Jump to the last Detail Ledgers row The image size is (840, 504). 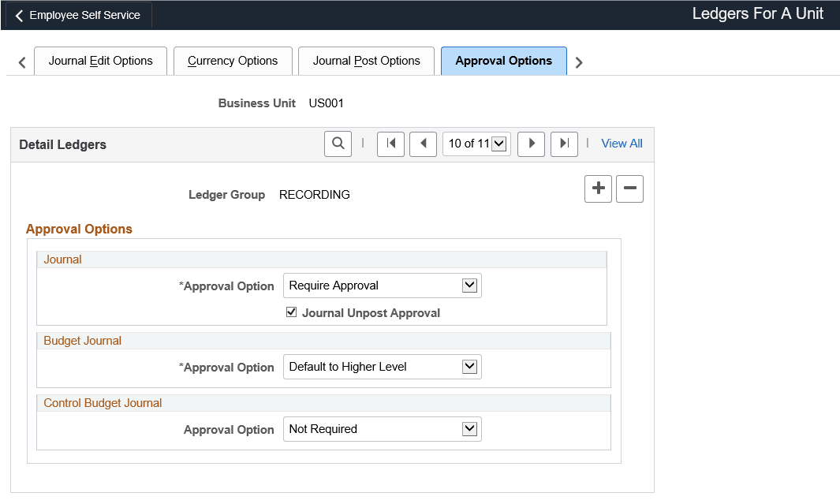click(x=564, y=144)
